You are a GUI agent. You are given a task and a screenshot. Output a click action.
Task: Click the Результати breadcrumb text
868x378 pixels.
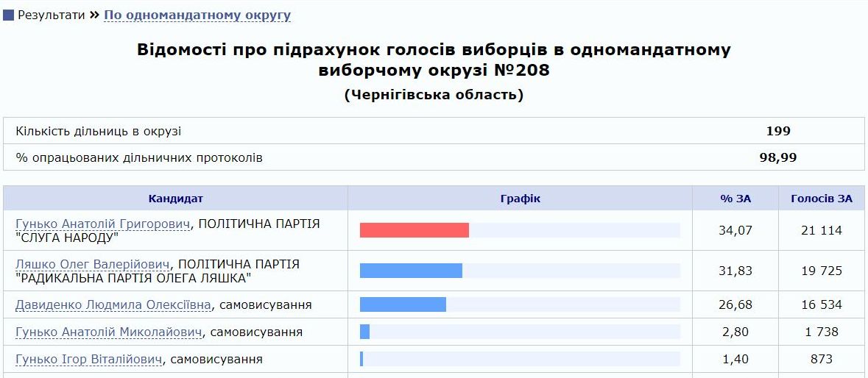click(x=52, y=15)
